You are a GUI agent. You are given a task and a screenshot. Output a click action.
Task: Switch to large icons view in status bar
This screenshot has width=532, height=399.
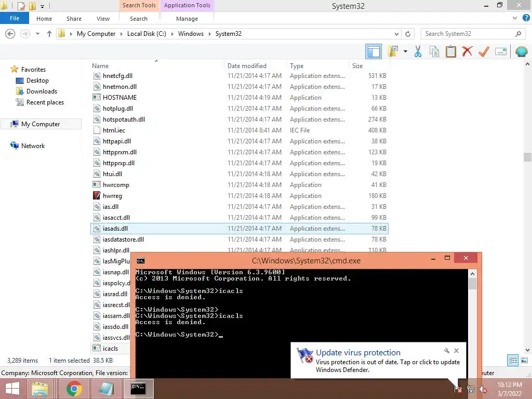[524, 361]
